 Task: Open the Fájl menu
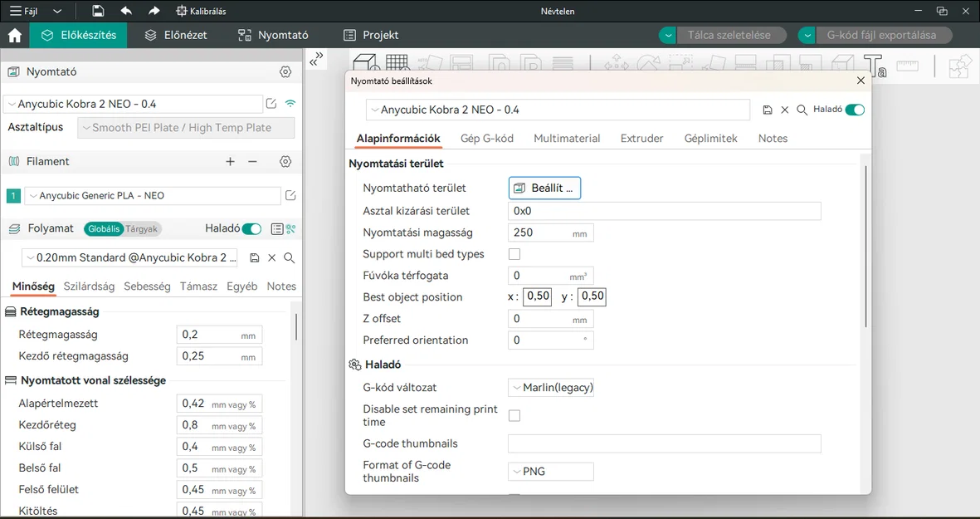tap(24, 12)
